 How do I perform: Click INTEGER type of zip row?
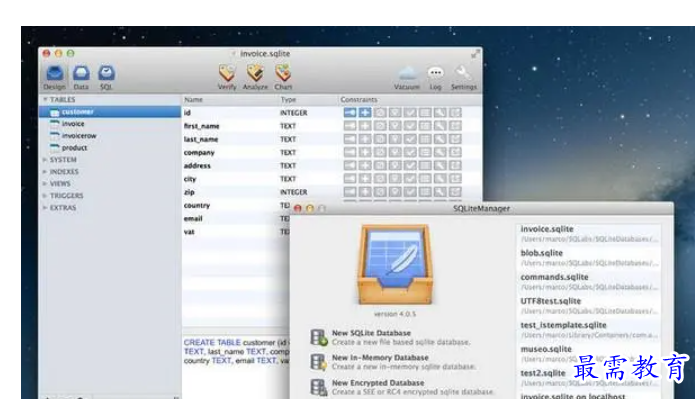pos(293,192)
